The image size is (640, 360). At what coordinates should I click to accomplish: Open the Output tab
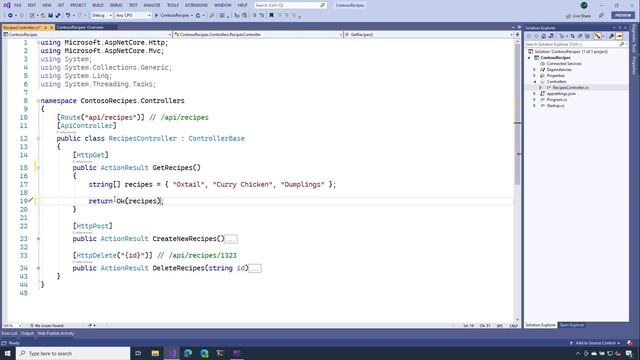point(27,333)
